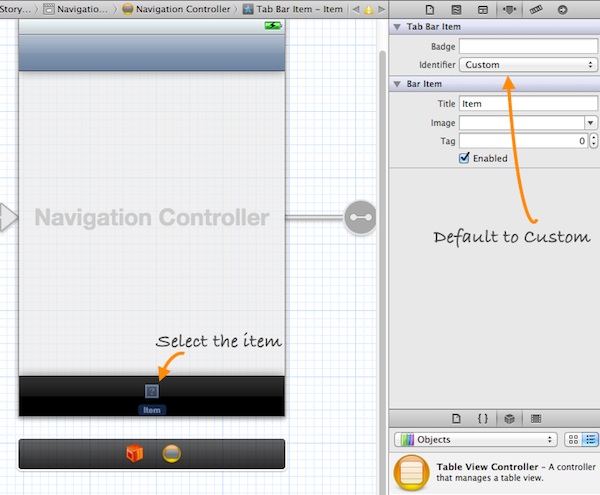Click into the Badge text field
The width and height of the screenshot is (600, 495).
point(528,46)
